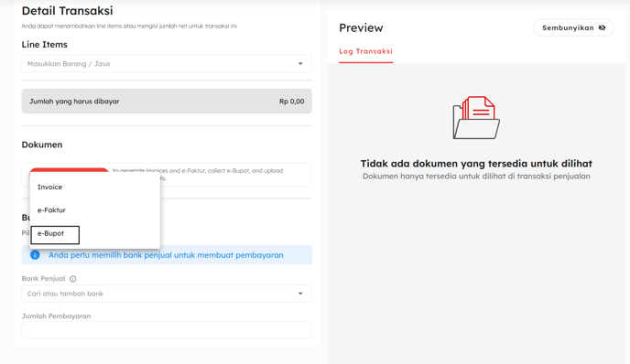Switch to the Log Transaksi tab
This screenshot has height=364, width=630.
click(x=365, y=51)
